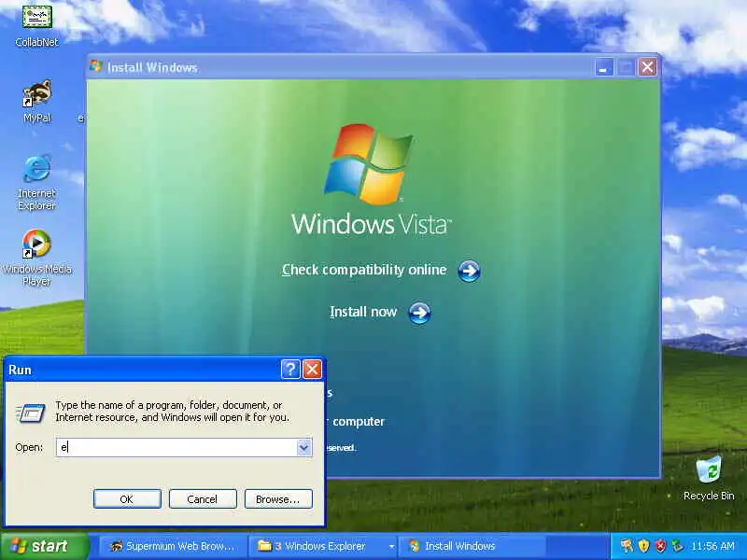Minimize the Install Windows window
This screenshot has height=560, width=747.
click(603, 67)
